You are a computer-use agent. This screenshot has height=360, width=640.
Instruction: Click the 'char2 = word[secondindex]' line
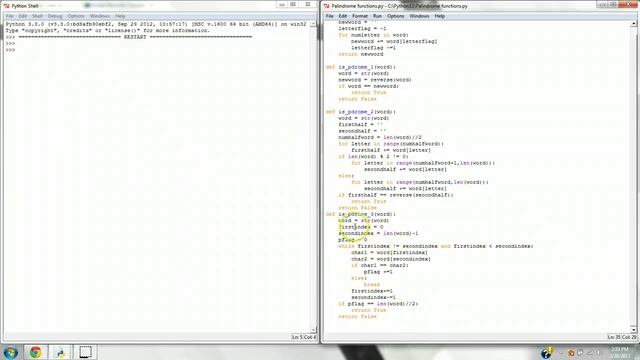coord(391,259)
